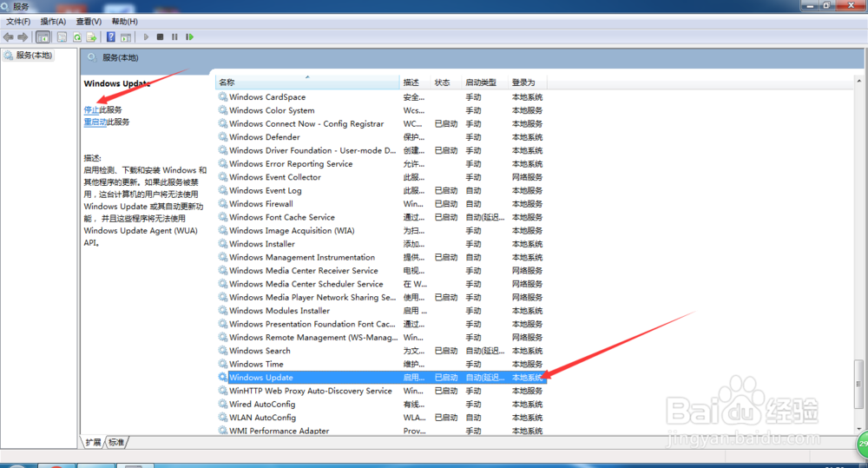Image resolution: width=868 pixels, height=468 pixels.
Task: Select the Windows Defender service
Action: tap(381, 137)
